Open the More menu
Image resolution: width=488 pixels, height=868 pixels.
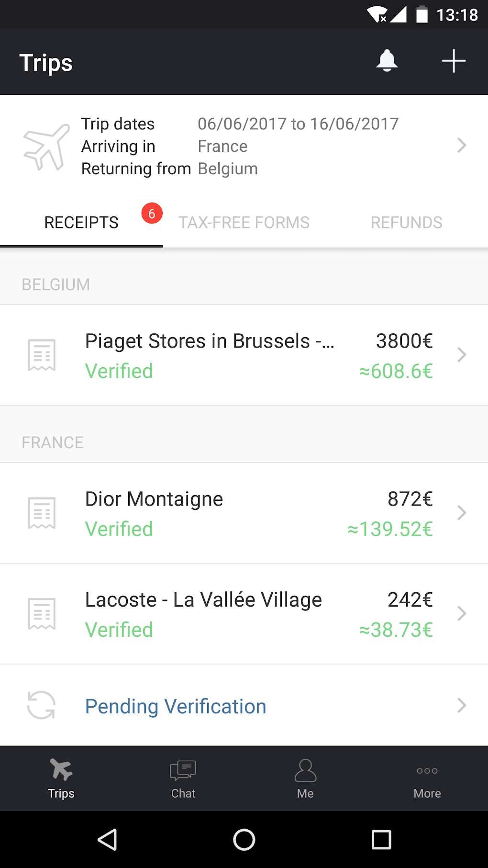[427, 778]
